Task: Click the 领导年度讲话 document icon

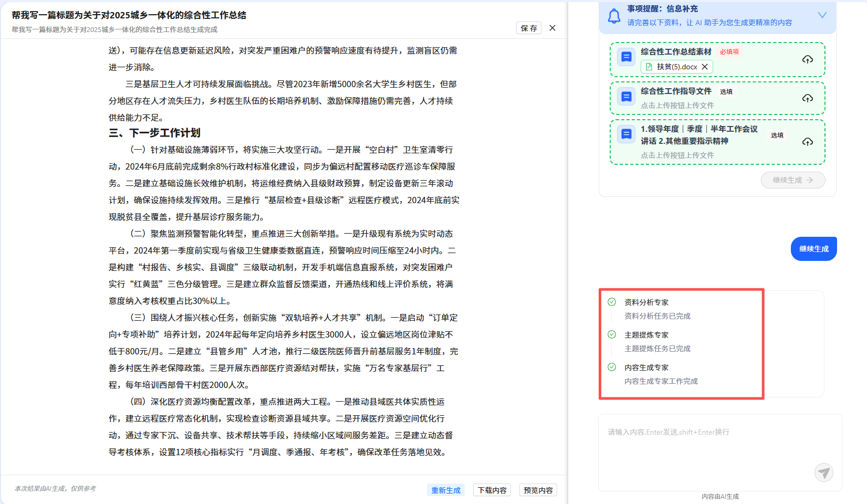Action: pos(626,134)
